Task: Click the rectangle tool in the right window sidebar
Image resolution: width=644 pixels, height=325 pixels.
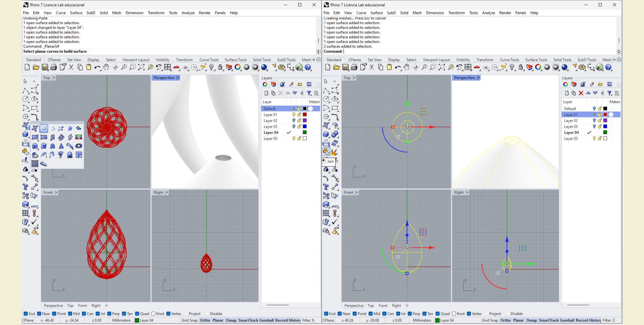Action: point(335,108)
